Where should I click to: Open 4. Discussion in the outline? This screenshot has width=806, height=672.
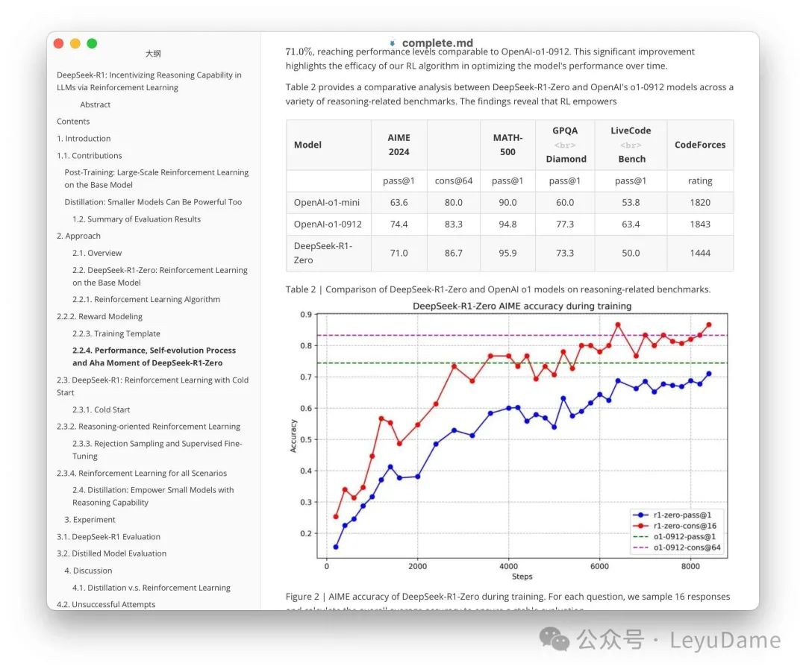point(88,571)
